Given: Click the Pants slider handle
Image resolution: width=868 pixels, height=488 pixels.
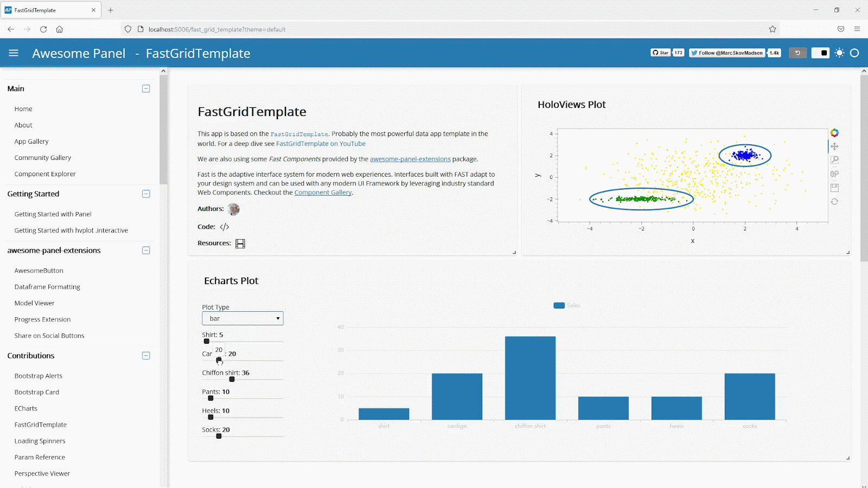Looking at the screenshot, I should (x=210, y=399).
